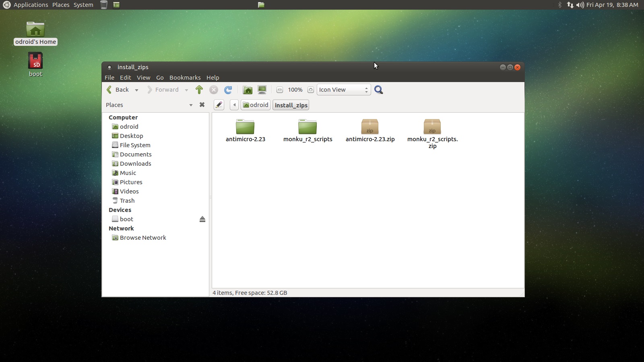Open the Go menu
This screenshot has width=644, height=362.
tap(160, 78)
